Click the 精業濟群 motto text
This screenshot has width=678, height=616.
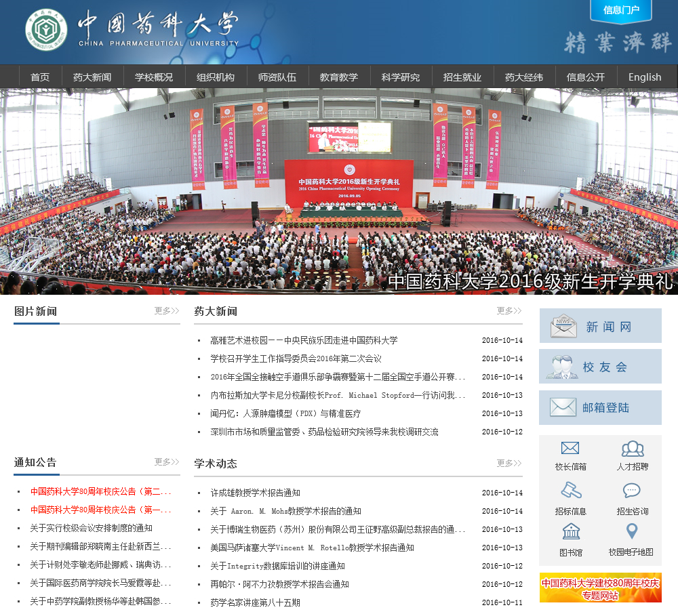click(x=618, y=43)
